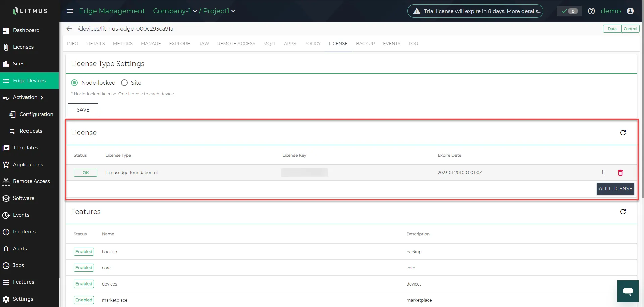Open the hamburger navigation menu
This screenshot has height=307, width=644.
click(x=70, y=11)
